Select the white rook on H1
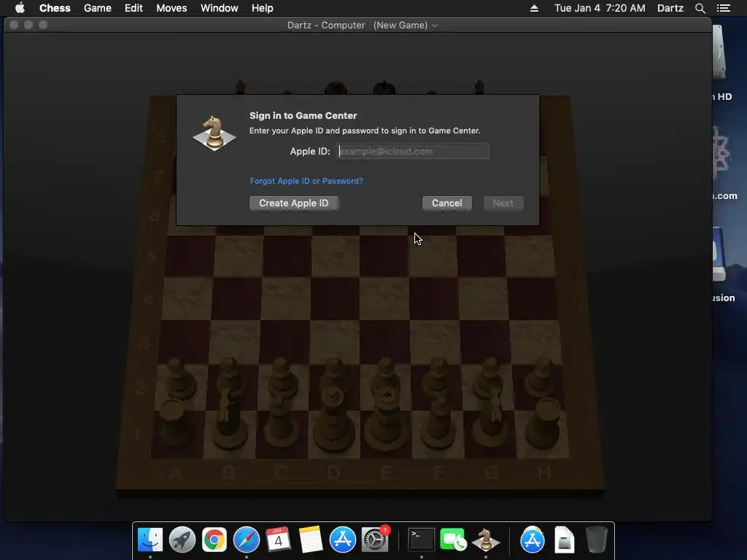Image resolution: width=747 pixels, height=560 pixels. (x=545, y=424)
